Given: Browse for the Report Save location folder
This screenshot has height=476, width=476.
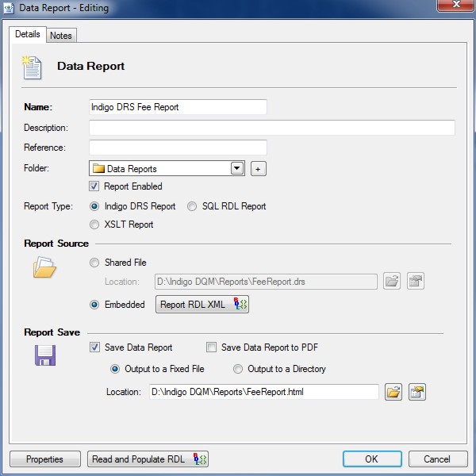Looking at the screenshot, I should coord(393,392).
